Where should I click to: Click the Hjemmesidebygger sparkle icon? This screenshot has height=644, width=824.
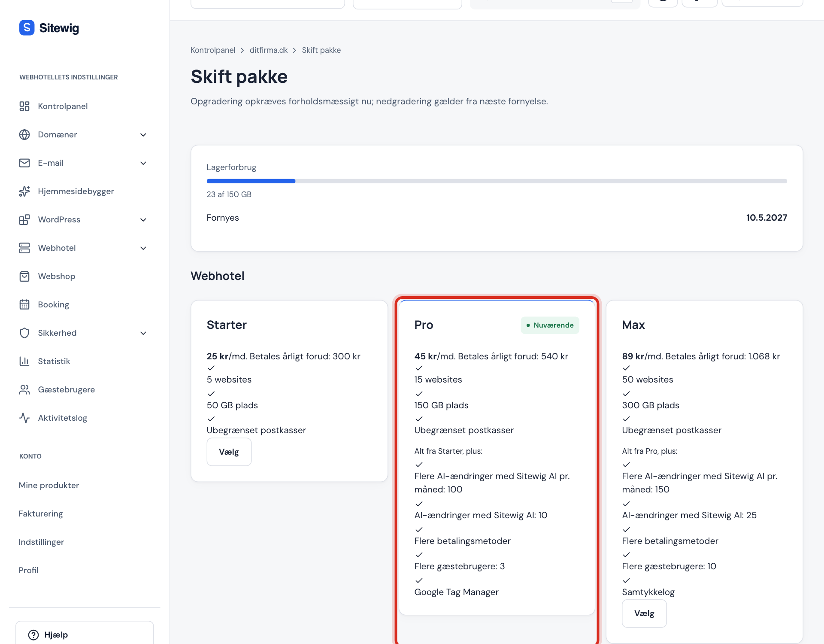pyautogui.click(x=24, y=191)
